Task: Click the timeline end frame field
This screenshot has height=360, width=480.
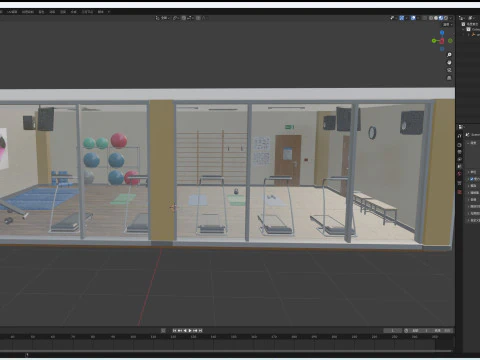Action: 443,330
